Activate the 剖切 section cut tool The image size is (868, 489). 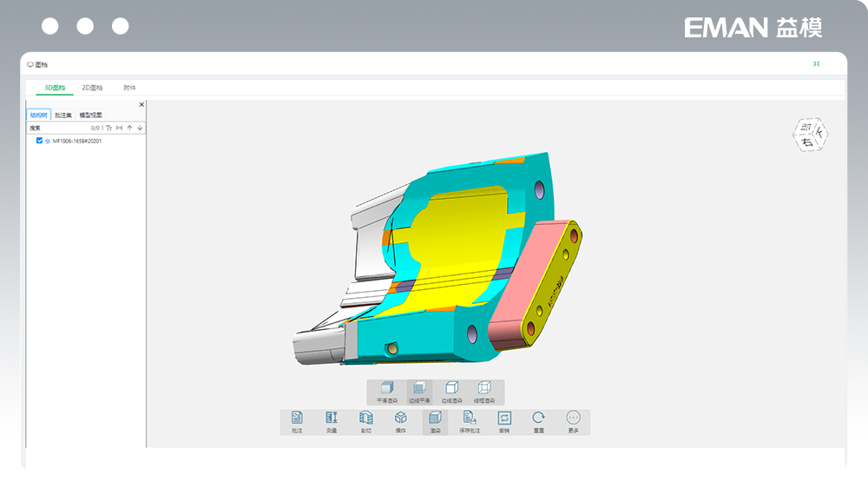coord(365,421)
